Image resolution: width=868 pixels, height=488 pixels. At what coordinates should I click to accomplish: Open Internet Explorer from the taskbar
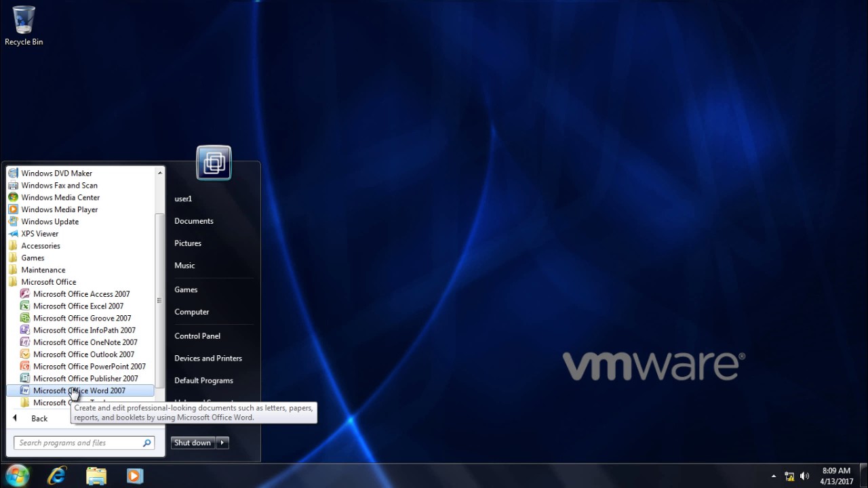click(57, 476)
